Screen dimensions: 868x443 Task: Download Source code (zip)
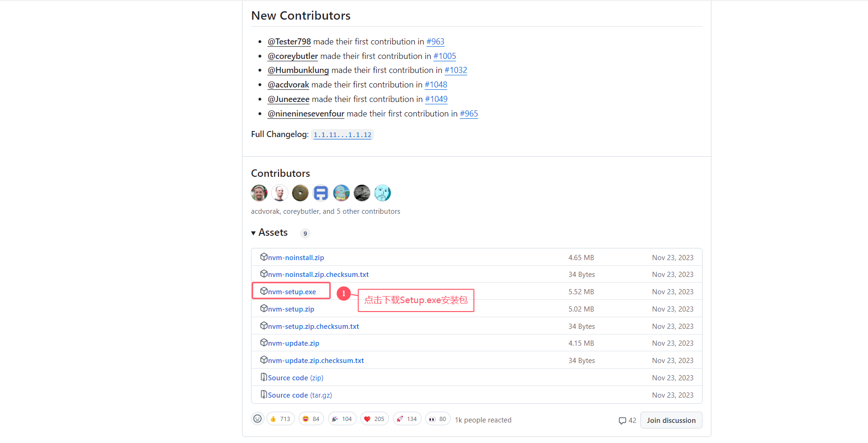(x=295, y=378)
